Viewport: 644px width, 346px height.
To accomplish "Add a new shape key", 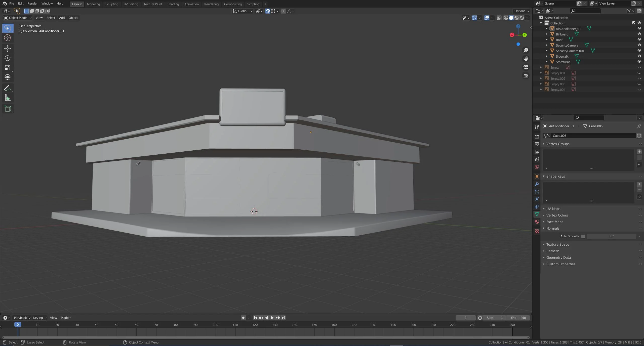I will (x=639, y=184).
